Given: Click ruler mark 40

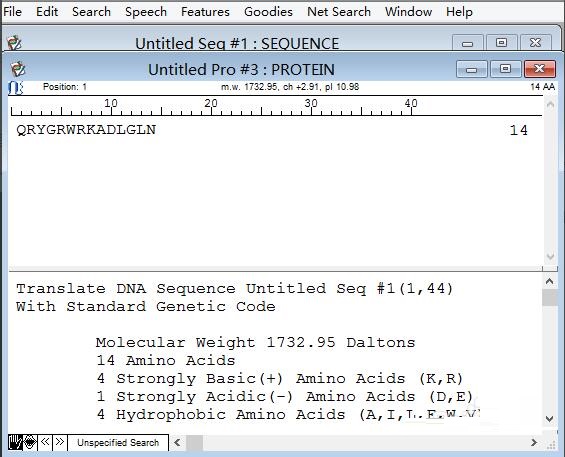Looking at the screenshot, I should click(x=411, y=103).
